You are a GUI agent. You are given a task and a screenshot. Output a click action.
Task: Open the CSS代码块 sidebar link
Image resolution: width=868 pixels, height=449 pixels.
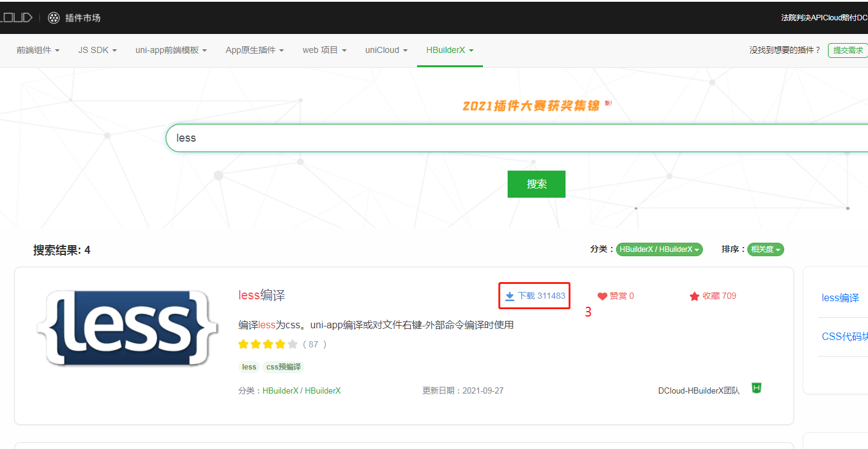tap(845, 336)
